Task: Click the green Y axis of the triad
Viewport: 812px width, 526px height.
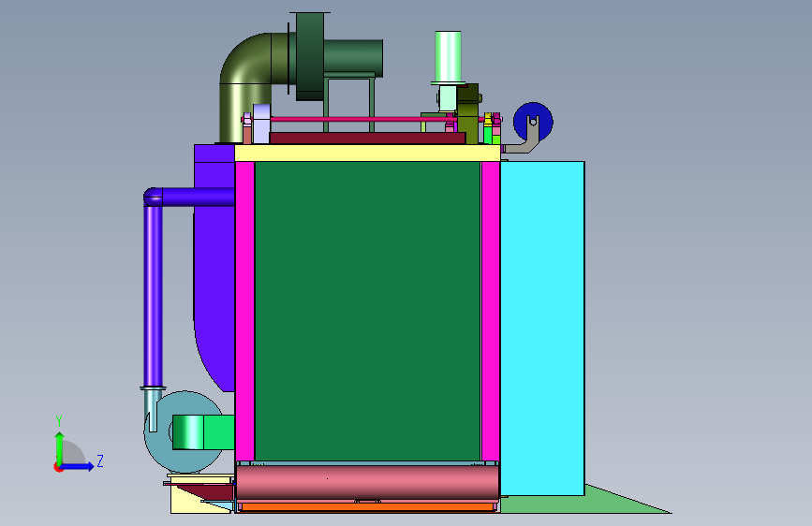Action: pos(60,448)
